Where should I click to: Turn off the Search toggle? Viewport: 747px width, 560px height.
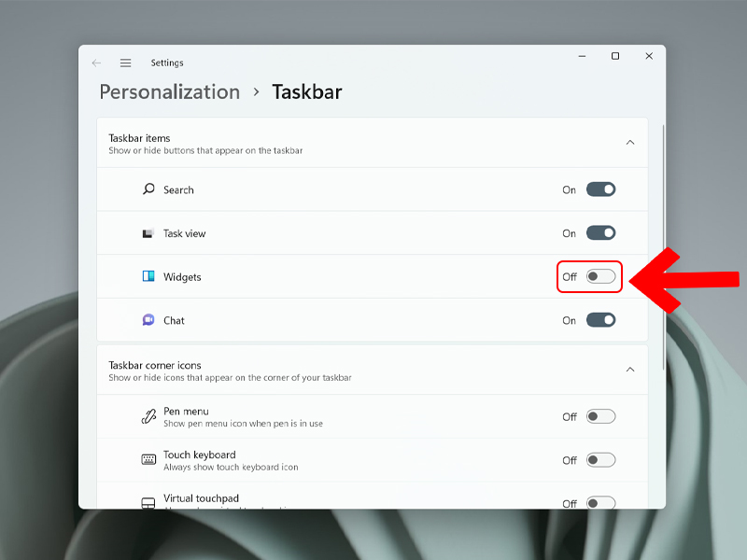click(600, 189)
